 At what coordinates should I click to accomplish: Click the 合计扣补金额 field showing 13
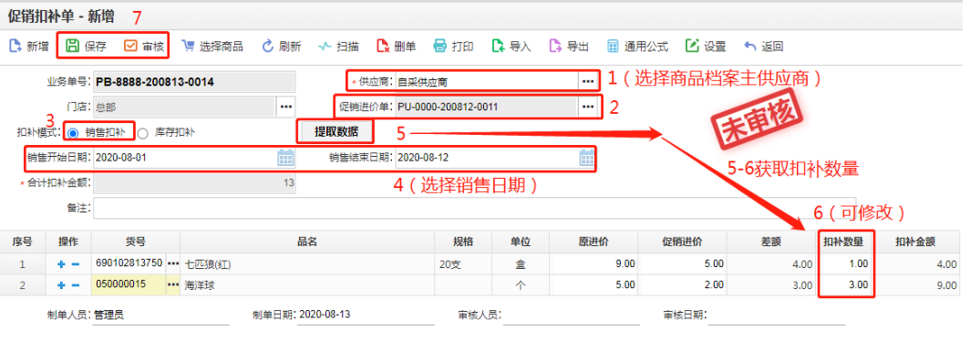tap(194, 183)
